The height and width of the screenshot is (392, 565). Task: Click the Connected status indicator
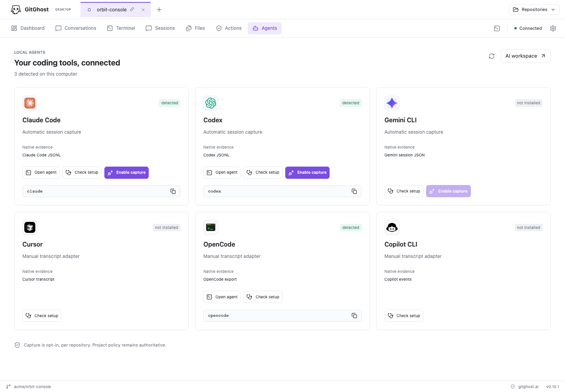(528, 28)
